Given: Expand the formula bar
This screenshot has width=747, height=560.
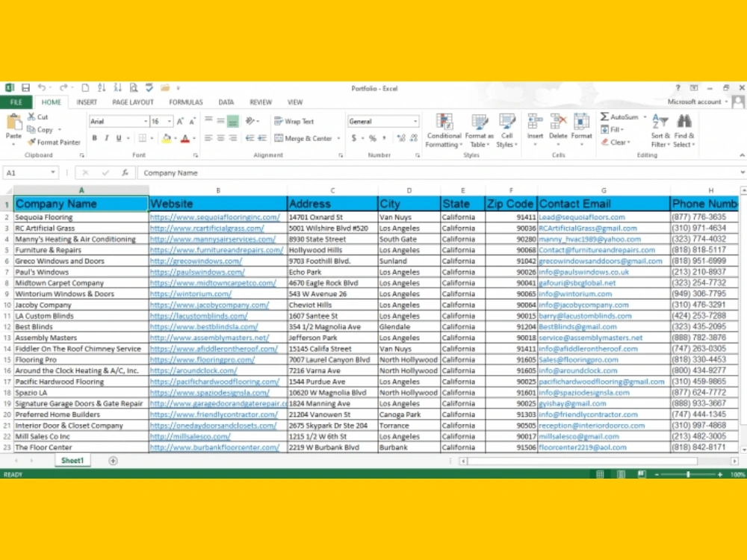Looking at the screenshot, I should click(743, 173).
